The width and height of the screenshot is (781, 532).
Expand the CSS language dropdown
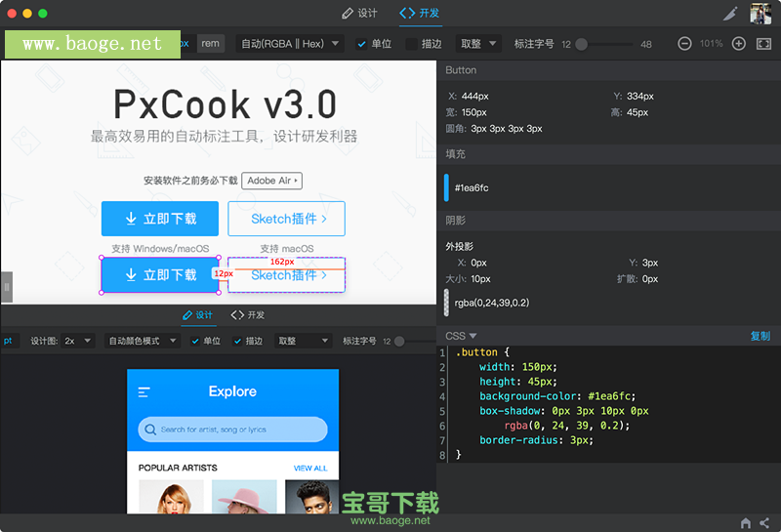tap(461, 336)
